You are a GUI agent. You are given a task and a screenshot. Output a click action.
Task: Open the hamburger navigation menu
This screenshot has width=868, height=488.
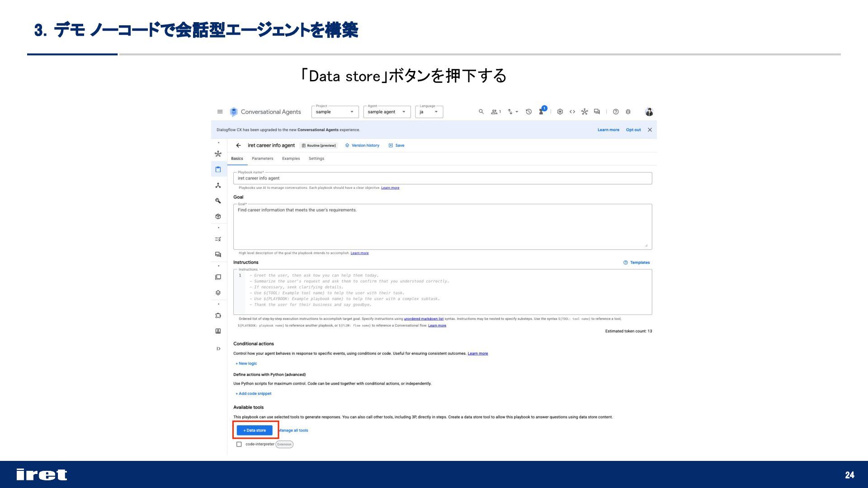(220, 112)
